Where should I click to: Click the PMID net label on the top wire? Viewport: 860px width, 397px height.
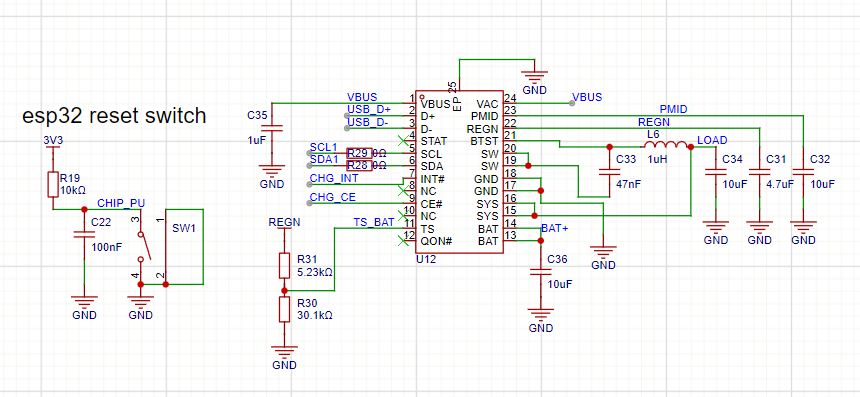(673, 110)
